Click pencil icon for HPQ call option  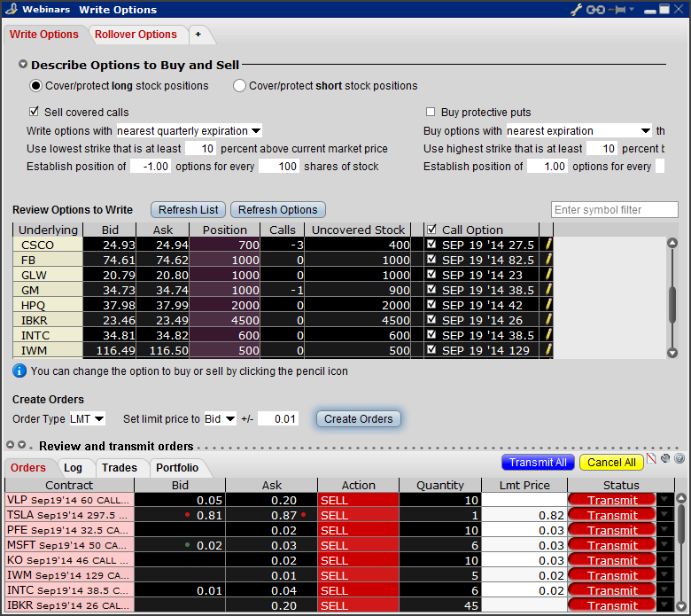point(547,305)
